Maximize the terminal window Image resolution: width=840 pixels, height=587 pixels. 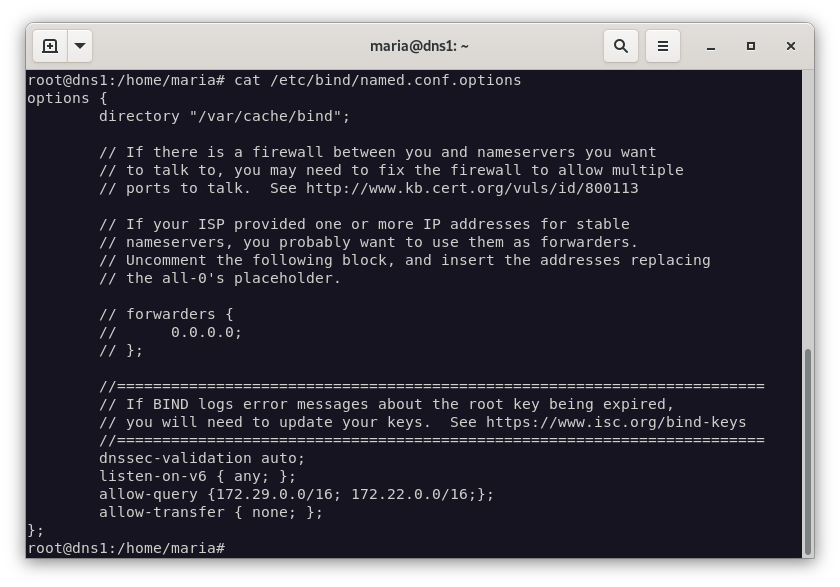click(x=751, y=46)
